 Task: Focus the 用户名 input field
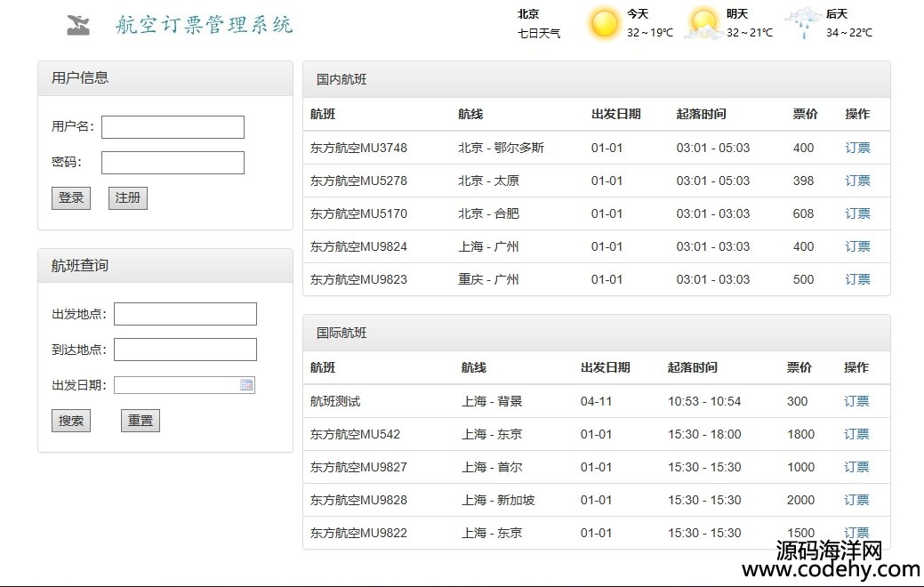point(173,127)
